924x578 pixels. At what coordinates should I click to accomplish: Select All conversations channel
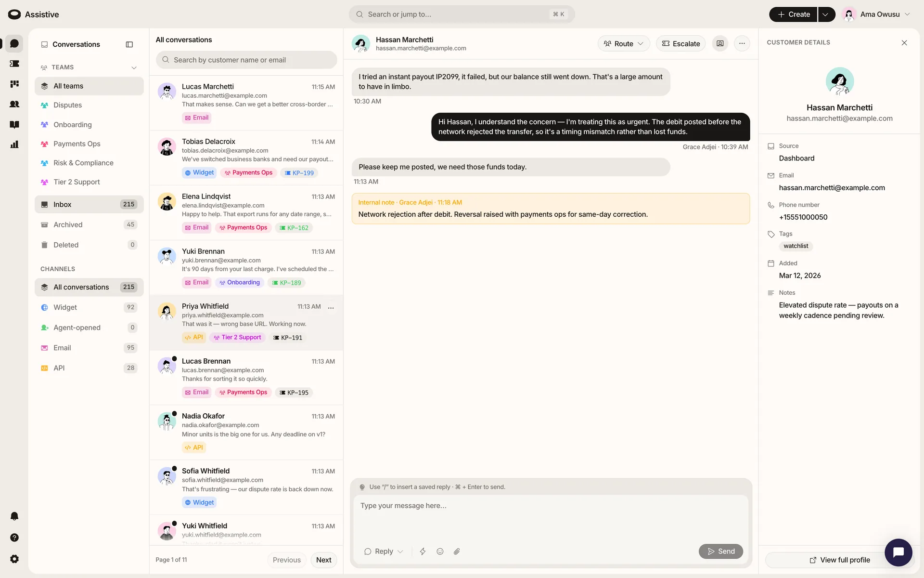coord(89,287)
